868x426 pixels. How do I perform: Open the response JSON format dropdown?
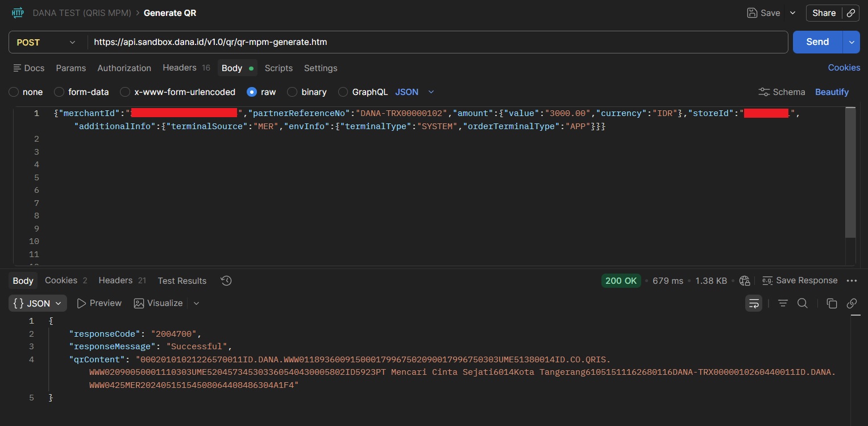pos(38,303)
